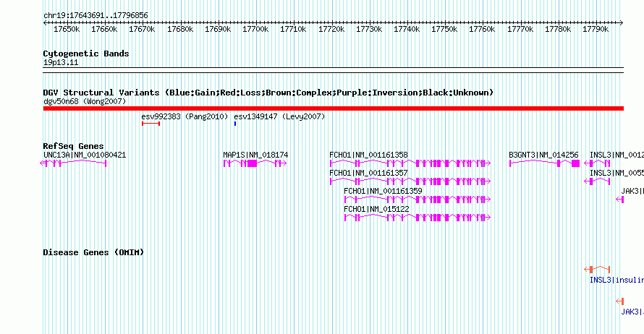This screenshot has height=334, width=644.
Task: Click the INSL3 NM_0055 transcript glyph
Action: point(597,181)
